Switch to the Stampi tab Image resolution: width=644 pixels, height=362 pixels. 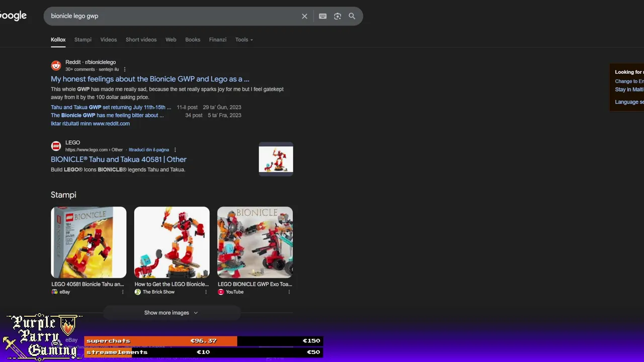point(83,40)
